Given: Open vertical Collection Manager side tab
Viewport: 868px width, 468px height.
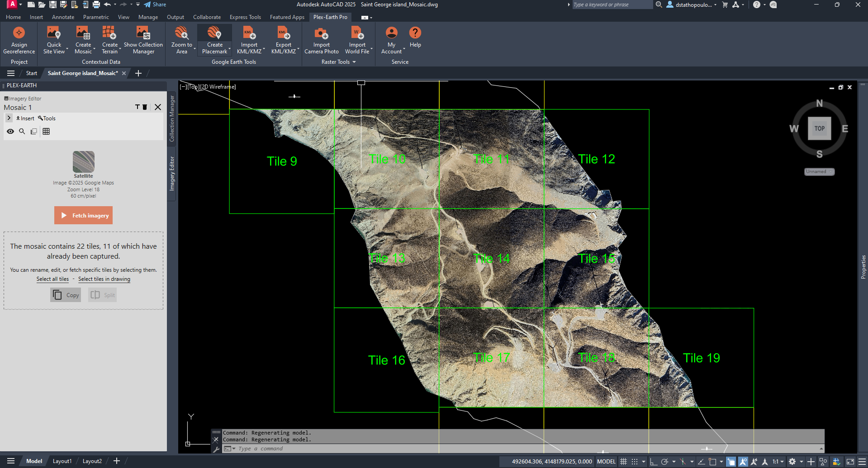Looking at the screenshot, I should click(x=172, y=118).
